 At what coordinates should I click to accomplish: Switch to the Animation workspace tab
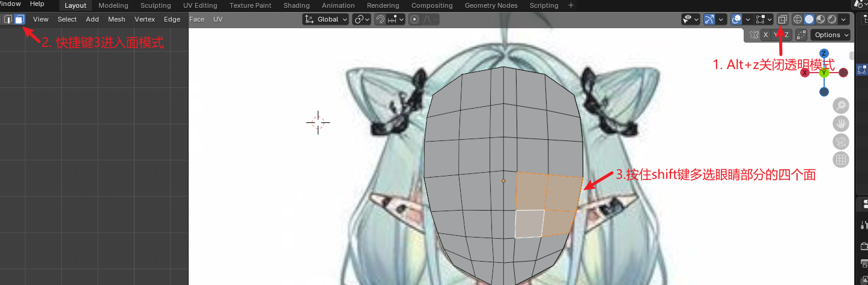[x=338, y=5]
